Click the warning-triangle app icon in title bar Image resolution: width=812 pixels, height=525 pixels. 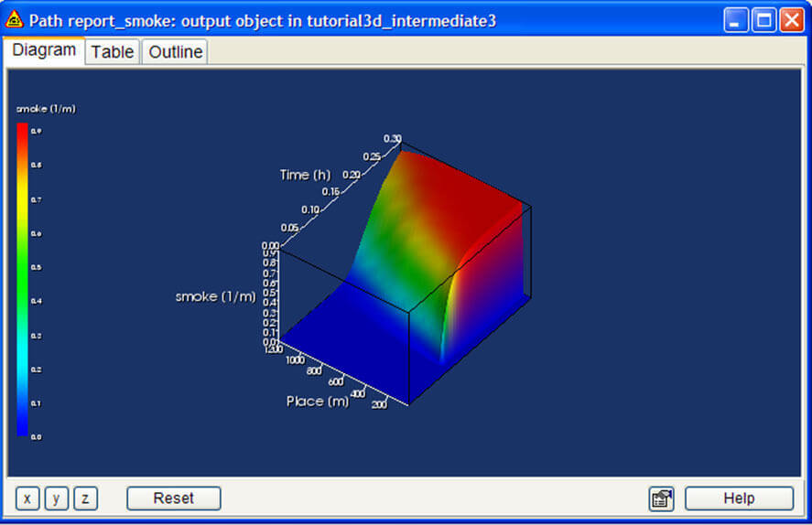tap(14, 19)
